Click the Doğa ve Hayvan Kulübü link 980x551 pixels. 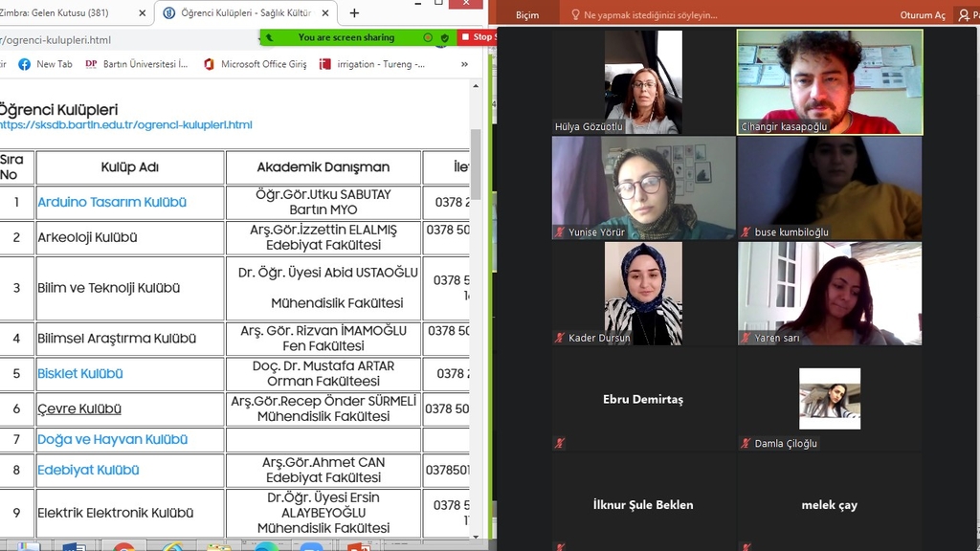point(112,439)
